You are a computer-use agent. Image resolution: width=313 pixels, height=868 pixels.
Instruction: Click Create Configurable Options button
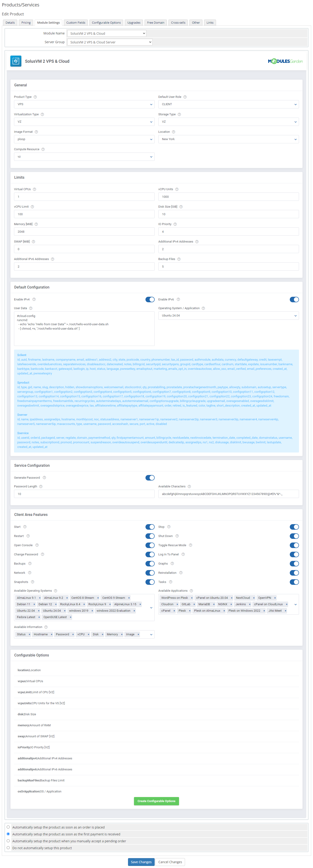(x=156, y=801)
